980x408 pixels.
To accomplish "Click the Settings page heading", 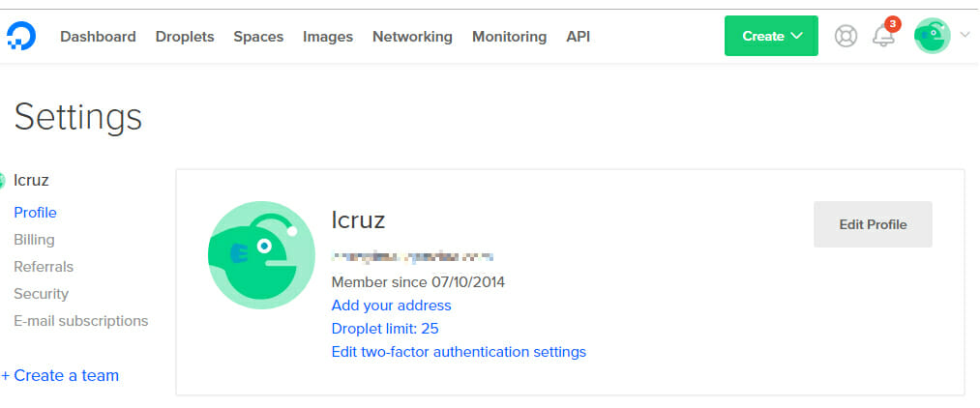I will 78,117.
